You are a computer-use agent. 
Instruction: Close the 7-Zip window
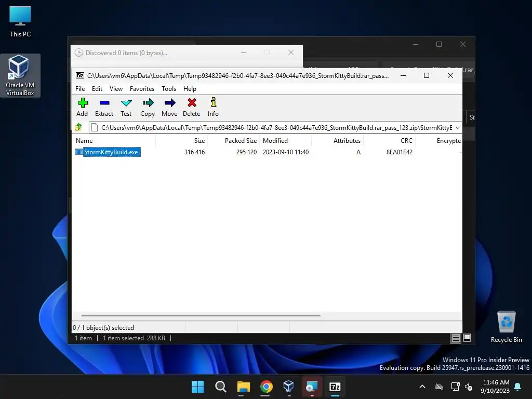(450, 75)
